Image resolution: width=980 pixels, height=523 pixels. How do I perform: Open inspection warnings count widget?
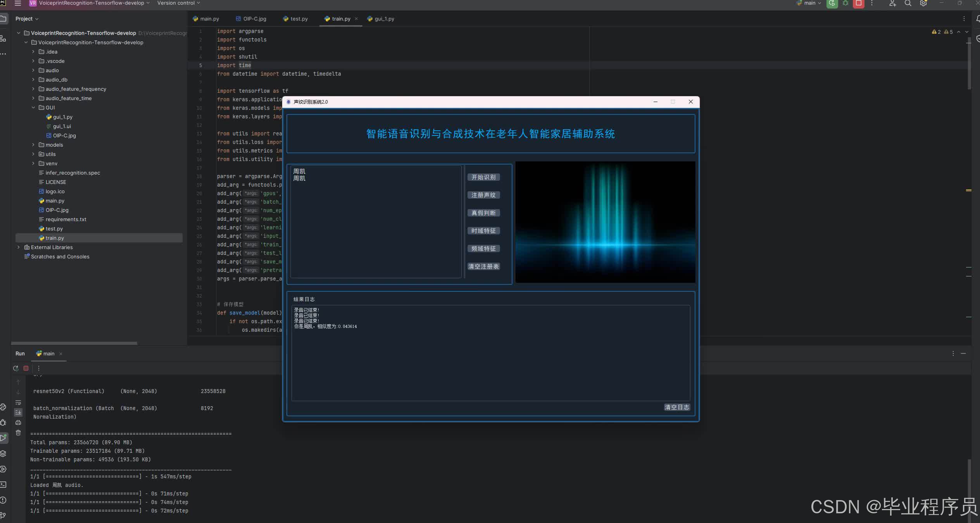click(x=942, y=32)
